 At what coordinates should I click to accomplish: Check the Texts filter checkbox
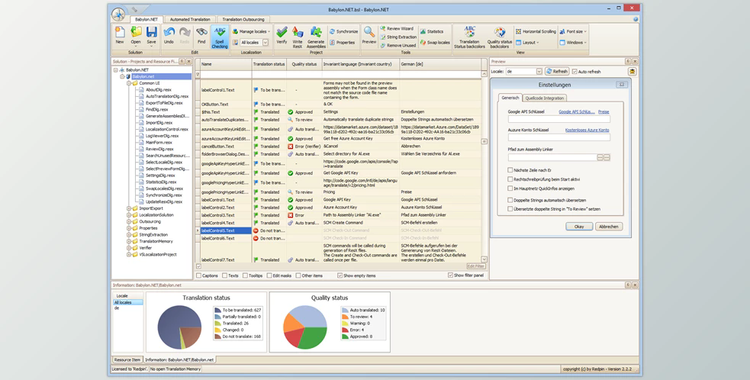[x=225, y=276]
